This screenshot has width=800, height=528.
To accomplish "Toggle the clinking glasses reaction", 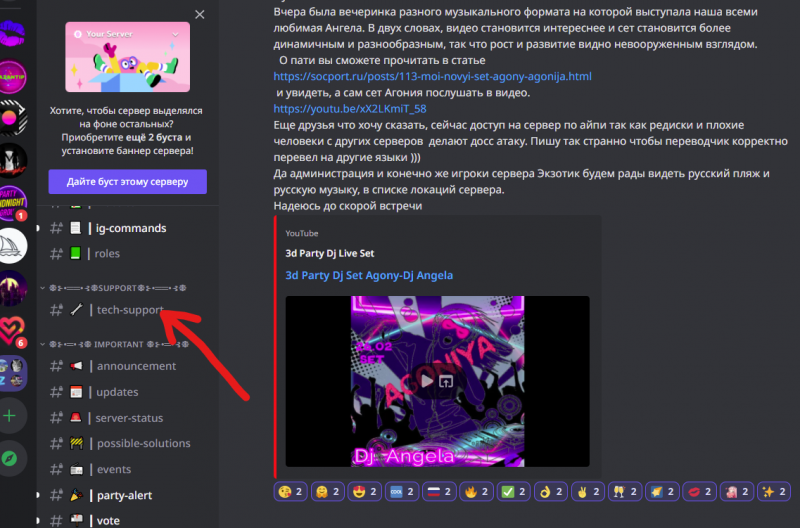I will tap(626, 492).
